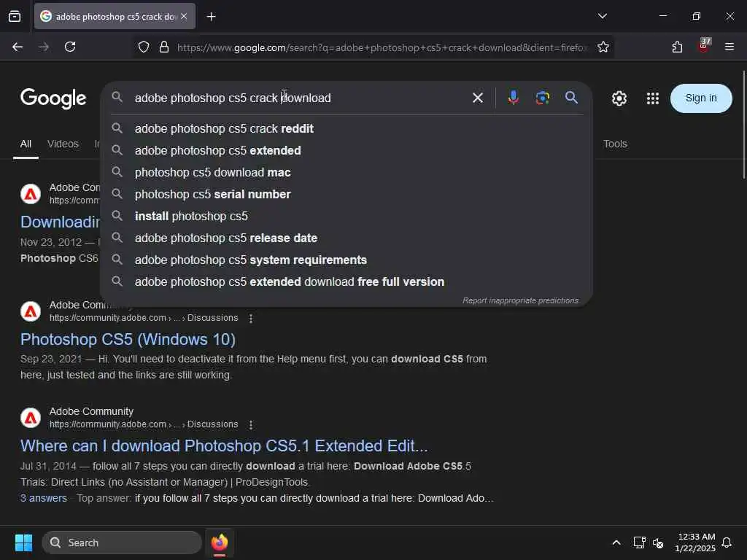Image resolution: width=747 pixels, height=560 pixels.
Task: Select suggestion cs5 release date
Action: click(347, 238)
